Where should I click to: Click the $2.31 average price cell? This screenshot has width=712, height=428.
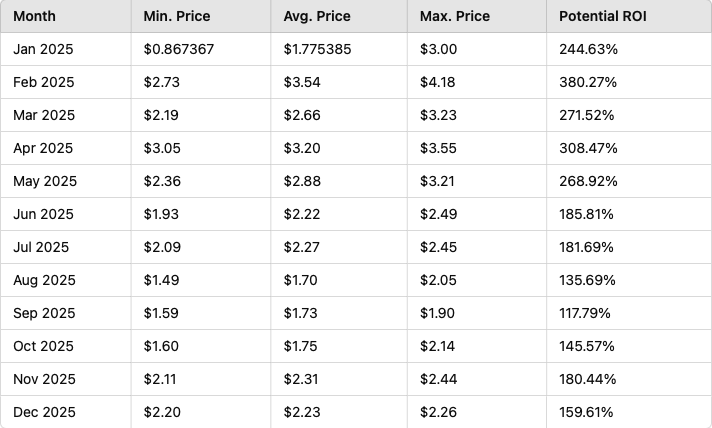point(302,379)
